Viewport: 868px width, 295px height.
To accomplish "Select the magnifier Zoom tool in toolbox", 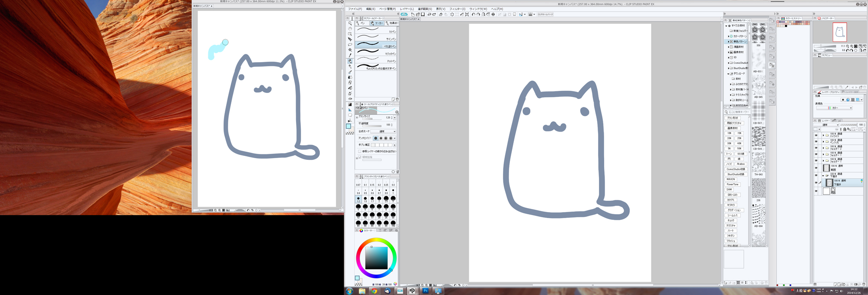I will pos(350,23).
